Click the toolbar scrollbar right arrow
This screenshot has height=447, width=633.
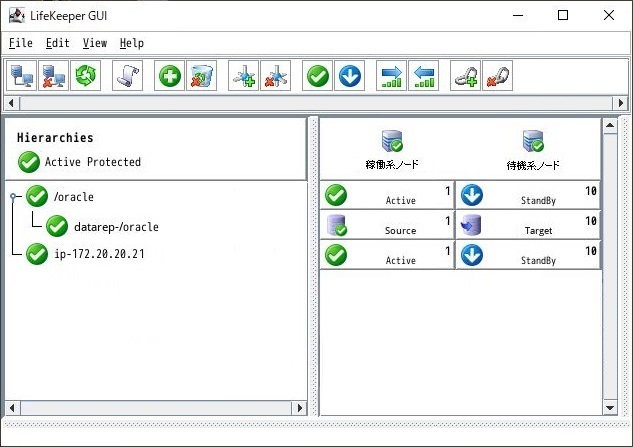[x=621, y=103]
